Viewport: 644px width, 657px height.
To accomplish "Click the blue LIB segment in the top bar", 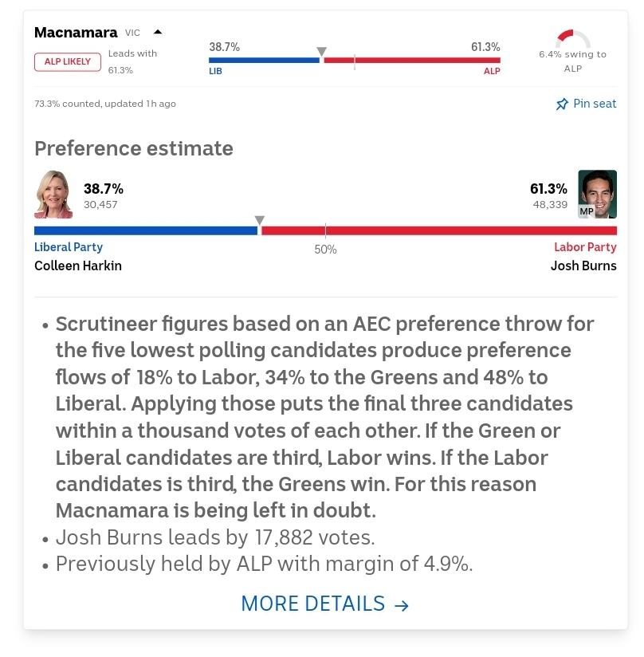I will [263, 60].
